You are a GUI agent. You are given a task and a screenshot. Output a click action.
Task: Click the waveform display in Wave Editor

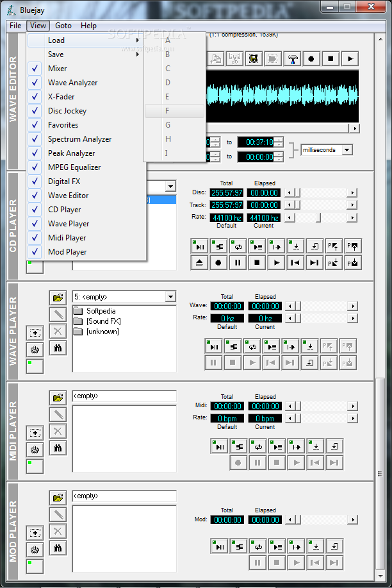click(x=282, y=96)
